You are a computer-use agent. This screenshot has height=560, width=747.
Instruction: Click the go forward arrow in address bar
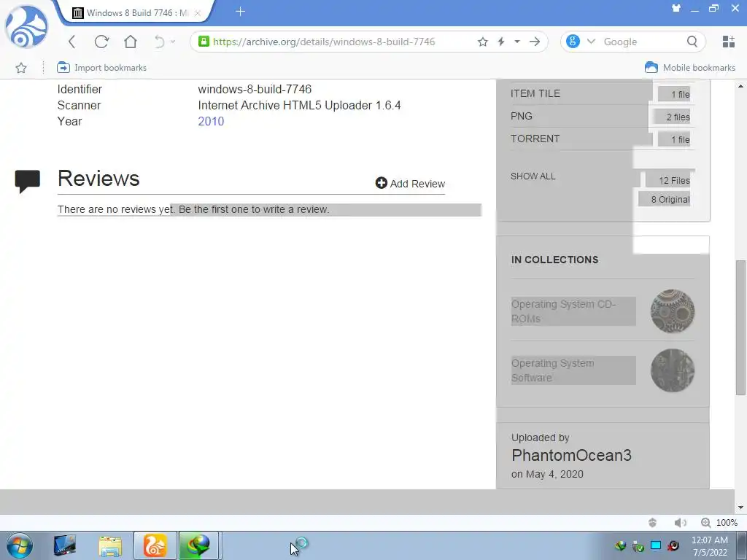coord(535,42)
